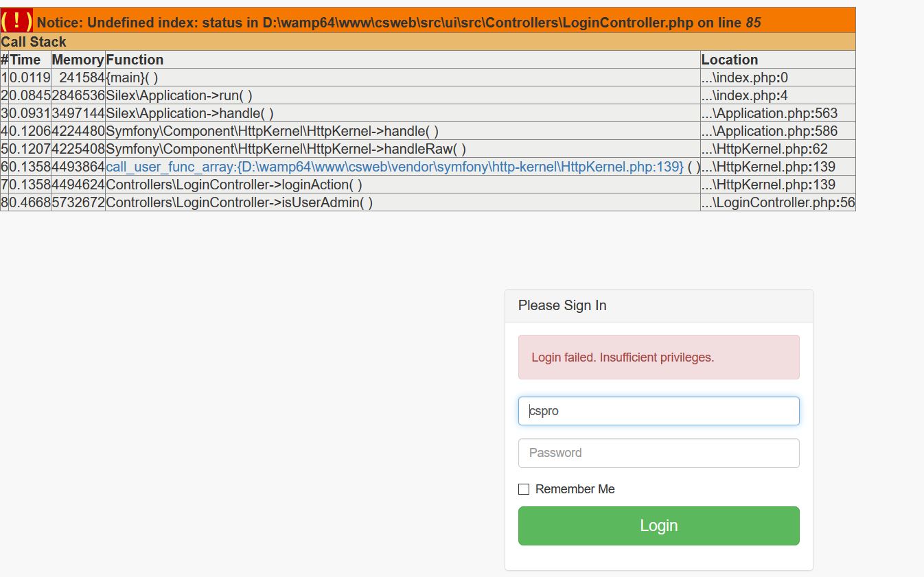Tick the Remember Me checkbox

524,489
